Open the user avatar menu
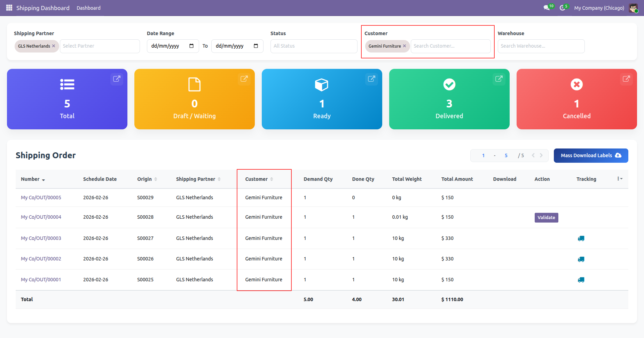 coord(633,8)
